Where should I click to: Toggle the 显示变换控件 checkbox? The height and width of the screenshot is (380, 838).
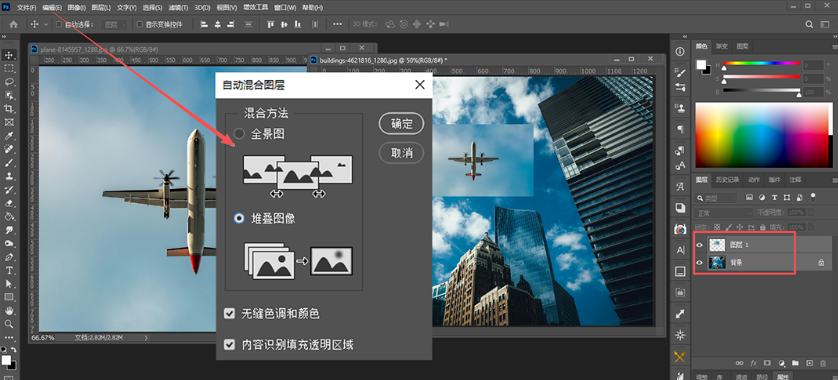click(x=139, y=24)
